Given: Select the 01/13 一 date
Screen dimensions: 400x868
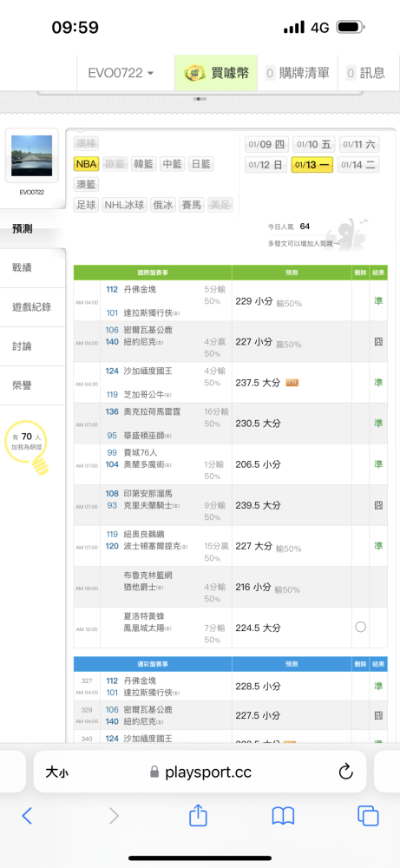Looking at the screenshot, I should pyautogui.click(x=312, y=165).
